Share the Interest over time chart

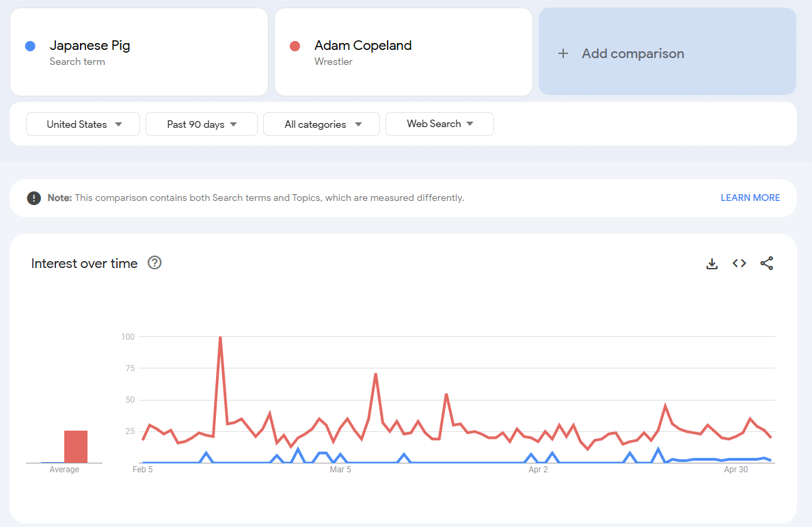pyautogui.click(x=767, y=264)
